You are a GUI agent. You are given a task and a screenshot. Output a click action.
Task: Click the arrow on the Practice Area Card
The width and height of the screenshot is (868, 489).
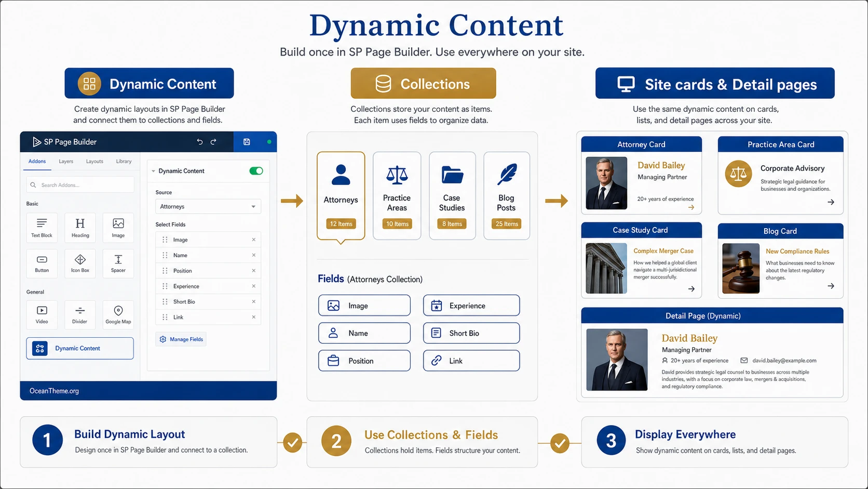pyautogui.click(x=831, y=202)
